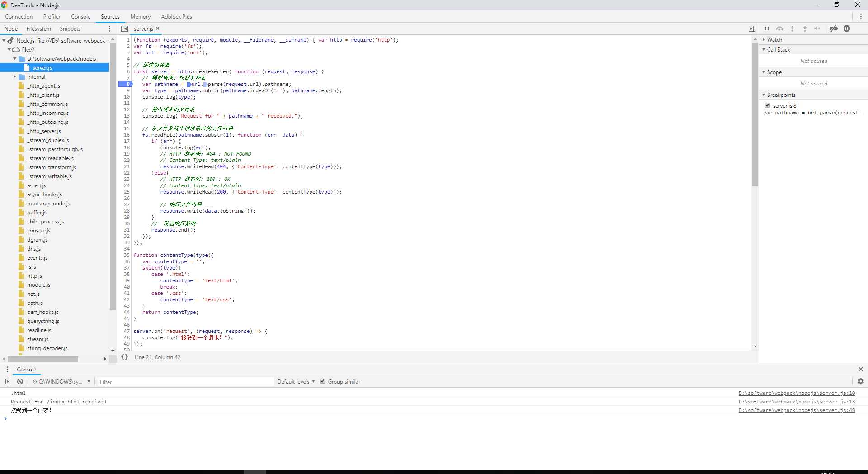
Task: Hide the debugger sidebar
Action: pyautogui.click(x=752, y=28)
